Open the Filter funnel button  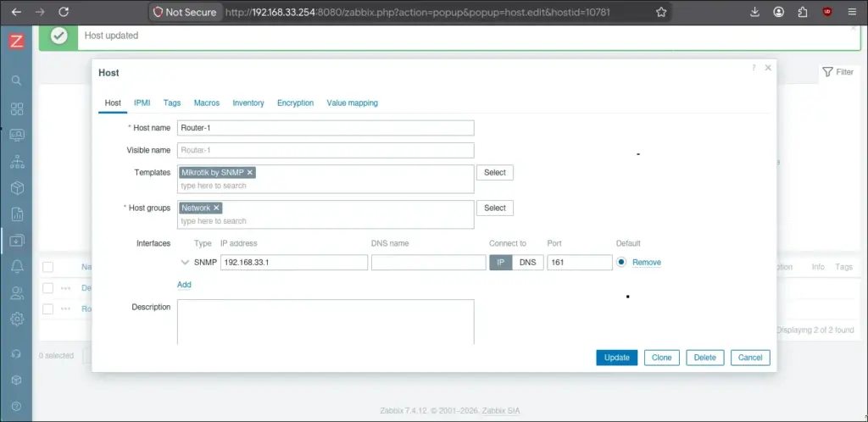(837, 72)
